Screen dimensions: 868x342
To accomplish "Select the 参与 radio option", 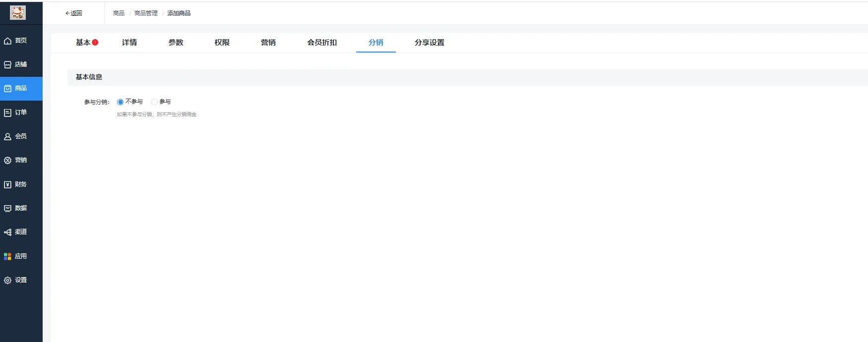I will [154, 102].
